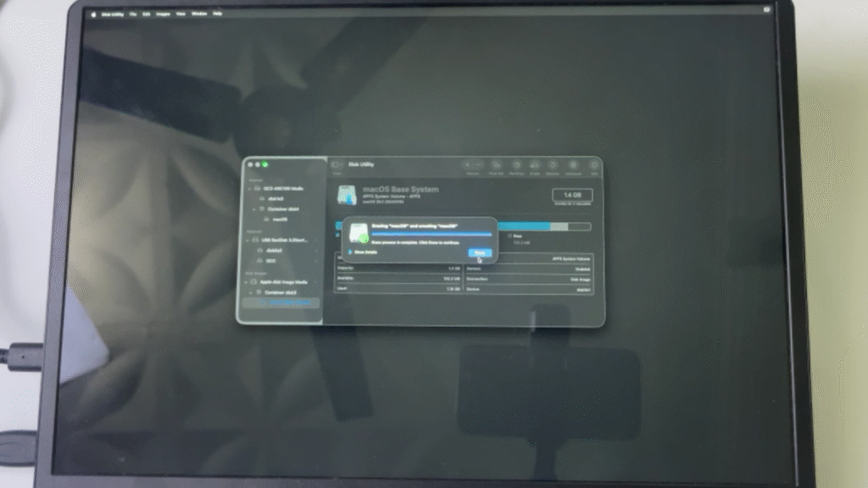Click the add Volume plus icon
Viewport: 868px width, 488px height.
(x=467, y=164)
